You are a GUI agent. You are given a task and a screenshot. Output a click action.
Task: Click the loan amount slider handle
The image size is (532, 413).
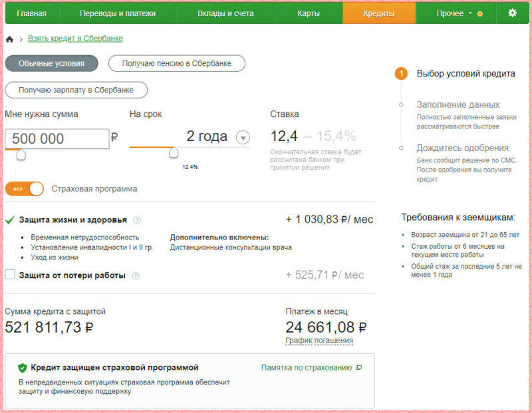tap(21, 155)
